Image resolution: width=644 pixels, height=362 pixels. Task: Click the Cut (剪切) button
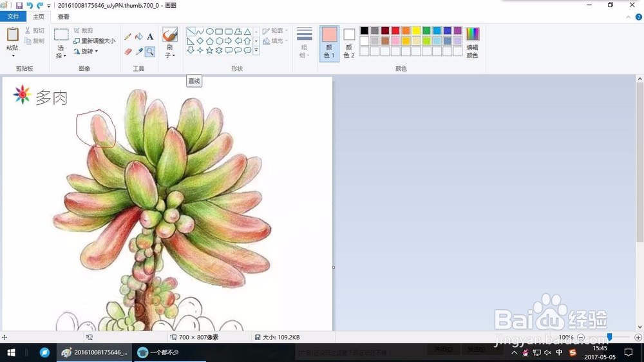click(x=34, y=30)
